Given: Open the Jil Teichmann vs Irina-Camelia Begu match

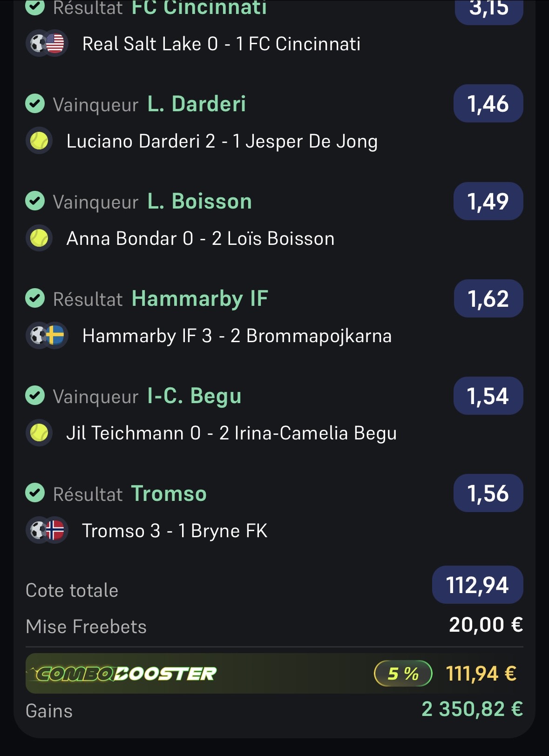Looking at the screenshot, I should click(231, 433).
